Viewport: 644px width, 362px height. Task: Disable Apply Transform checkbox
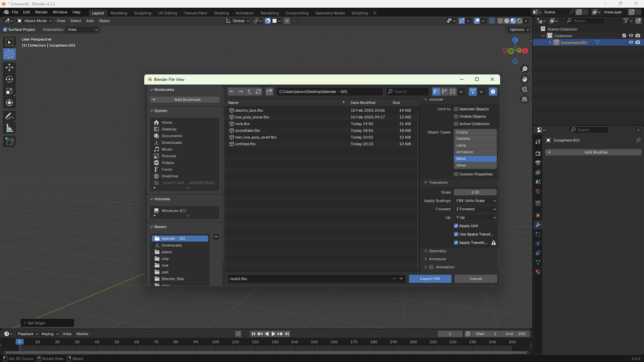point(456,243)
